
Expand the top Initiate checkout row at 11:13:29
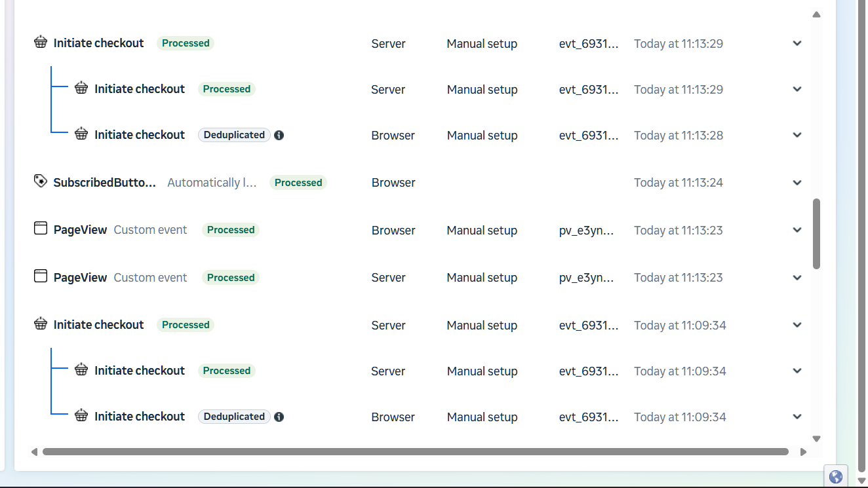pos(797,43)
